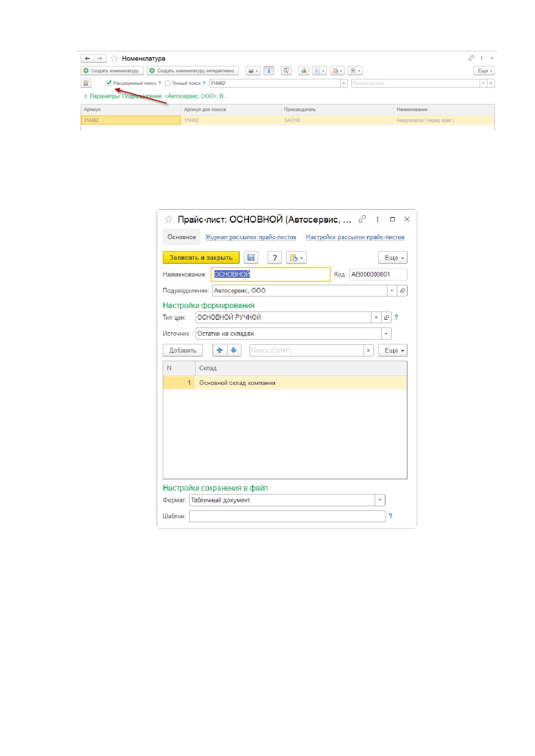
Task: Click the Наименование field with ОСНОВНОЙ
Action: click(271, 274)
